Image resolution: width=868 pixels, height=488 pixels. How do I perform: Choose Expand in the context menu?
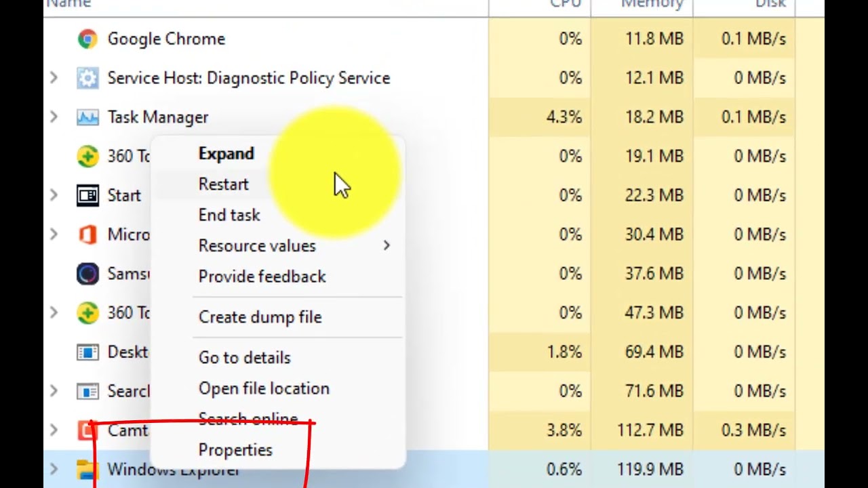(x=226, y=154)
